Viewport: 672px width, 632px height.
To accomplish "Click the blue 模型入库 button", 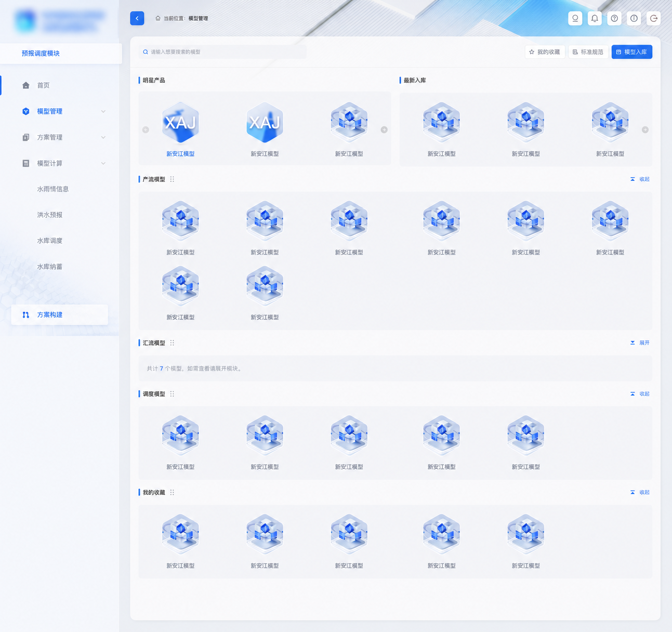I will pyautogui.click(x=632, y=52).
